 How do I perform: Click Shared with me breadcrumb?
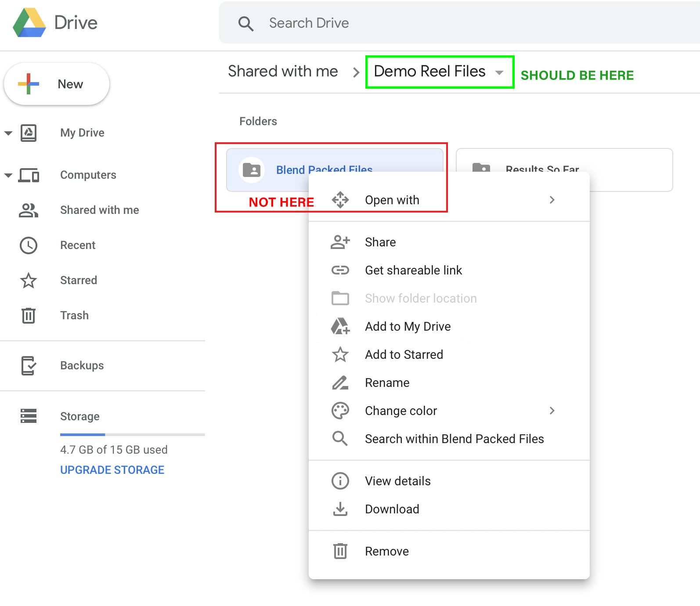[x=283, y=71]
